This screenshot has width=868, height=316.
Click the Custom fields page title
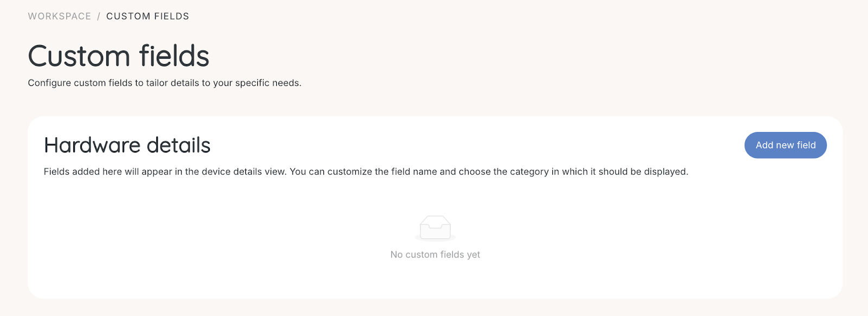(119, 56)
